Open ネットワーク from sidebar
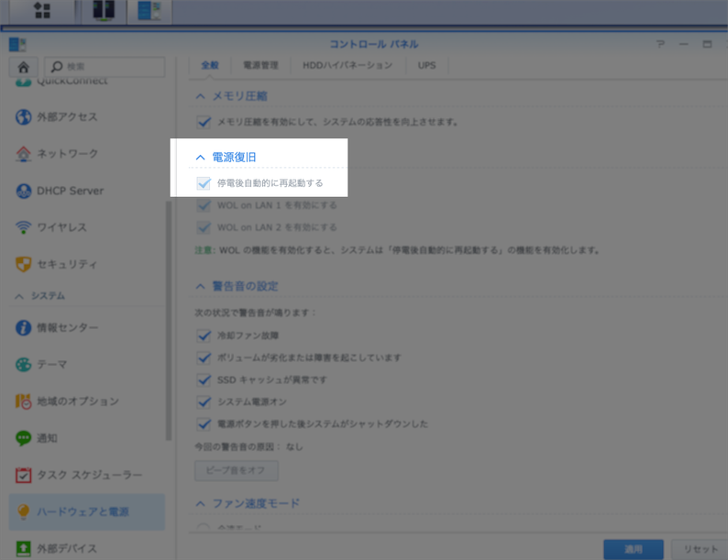728x560 pixels. (66, 154)
